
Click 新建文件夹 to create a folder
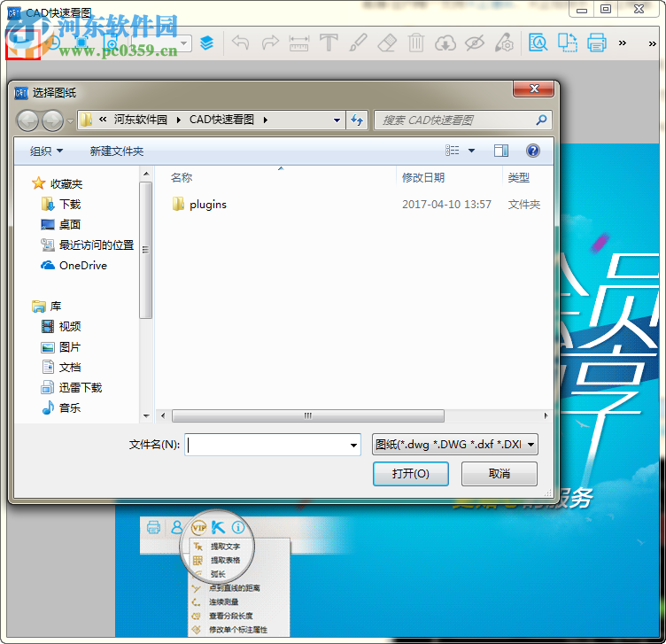[x=117, y=151]
